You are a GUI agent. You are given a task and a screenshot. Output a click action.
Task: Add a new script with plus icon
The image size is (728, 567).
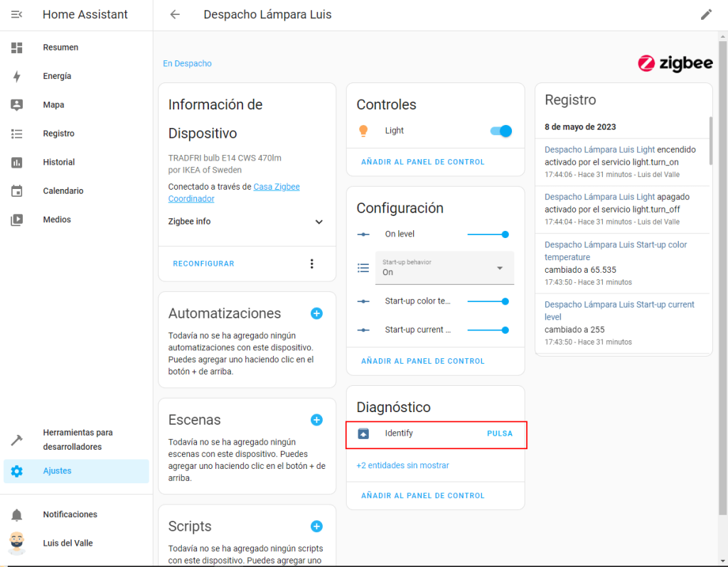[x=316, y=526]
